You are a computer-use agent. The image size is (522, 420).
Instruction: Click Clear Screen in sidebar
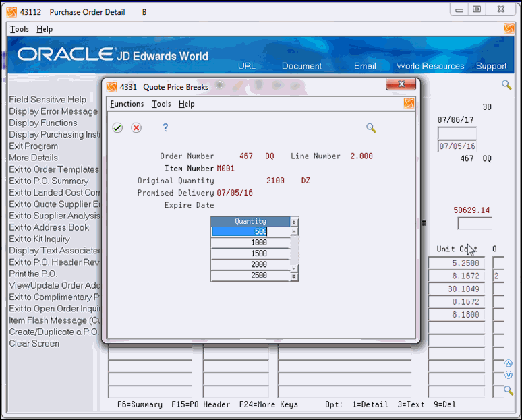point(34,344)
